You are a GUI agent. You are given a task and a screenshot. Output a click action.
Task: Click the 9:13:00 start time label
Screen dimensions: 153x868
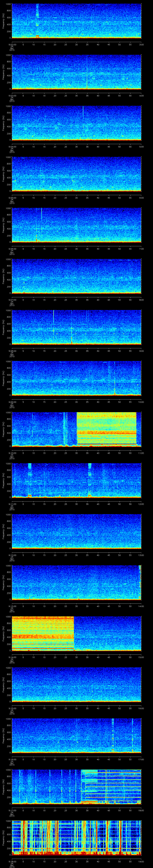(x=12, y=606)
